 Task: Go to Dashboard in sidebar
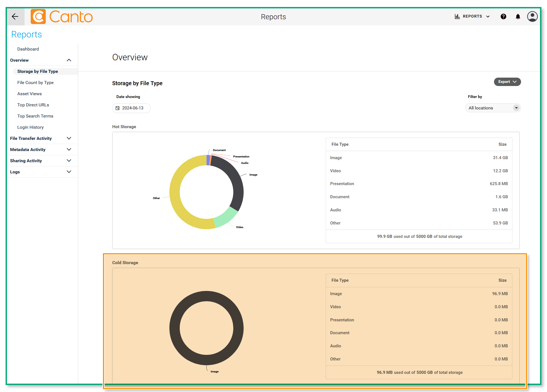[x=28, y=49]
